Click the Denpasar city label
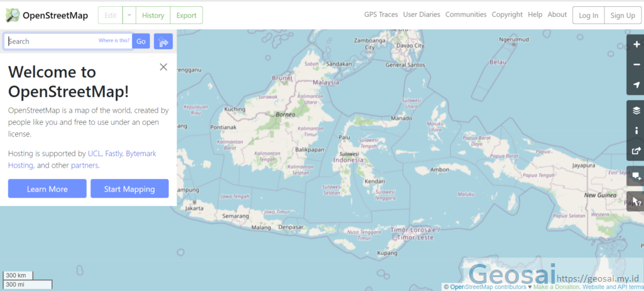 [291, 227]
